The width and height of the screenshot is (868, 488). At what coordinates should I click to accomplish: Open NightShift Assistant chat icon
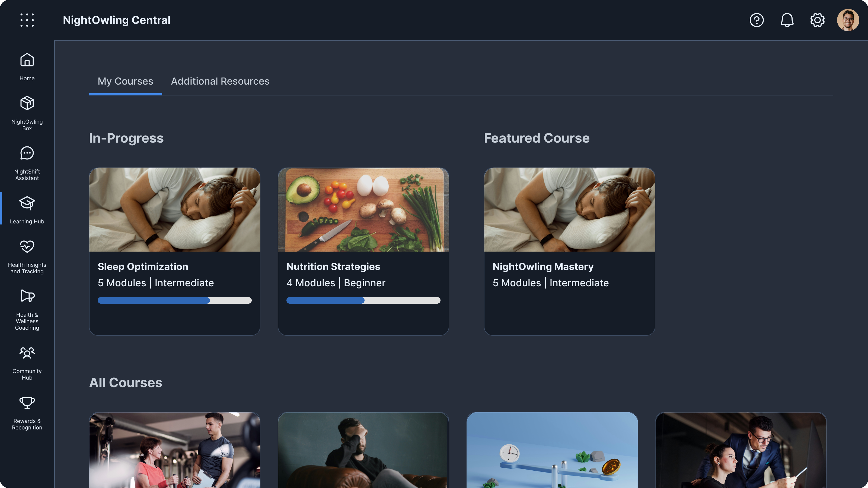(x=27, y=153)
